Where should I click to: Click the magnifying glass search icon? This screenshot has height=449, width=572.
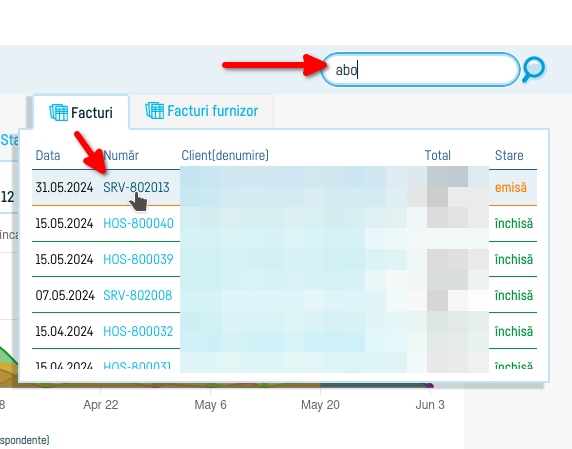pos(533,69)
